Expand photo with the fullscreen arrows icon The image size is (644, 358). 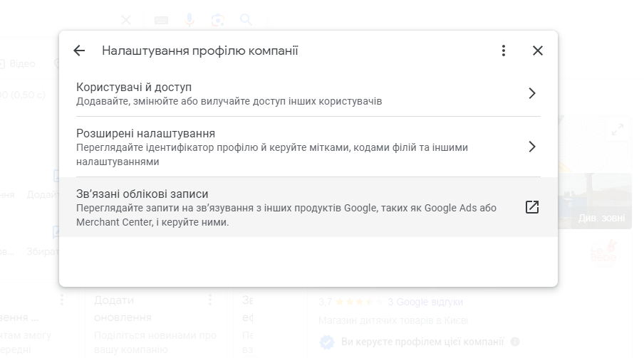pyautogui.click(x=617, y=130)
